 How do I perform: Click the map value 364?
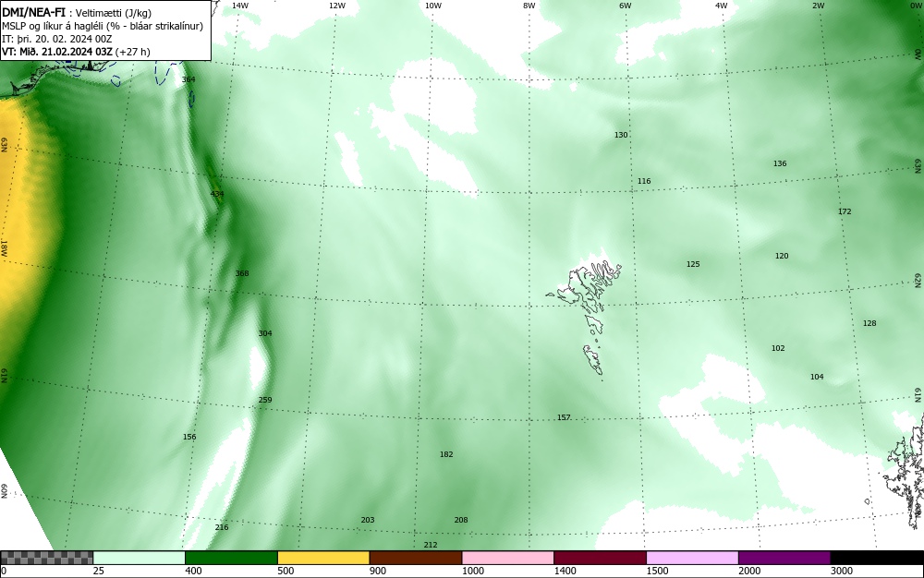pos(188,79)
